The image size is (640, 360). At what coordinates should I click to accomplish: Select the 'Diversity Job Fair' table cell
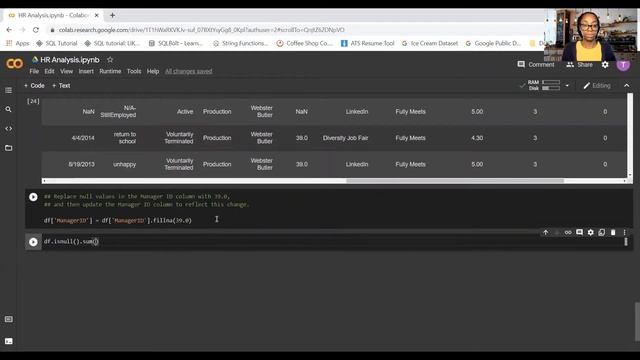point(345,138)
